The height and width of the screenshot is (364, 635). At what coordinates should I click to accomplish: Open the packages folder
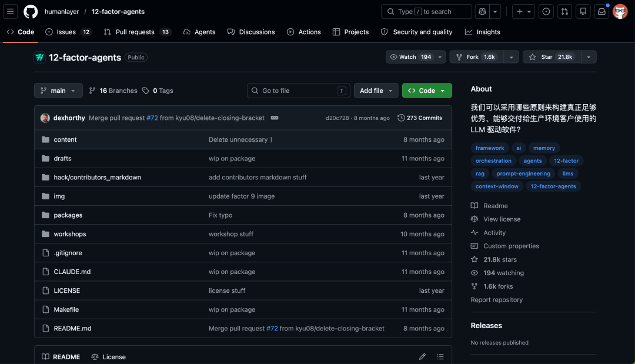68,215
